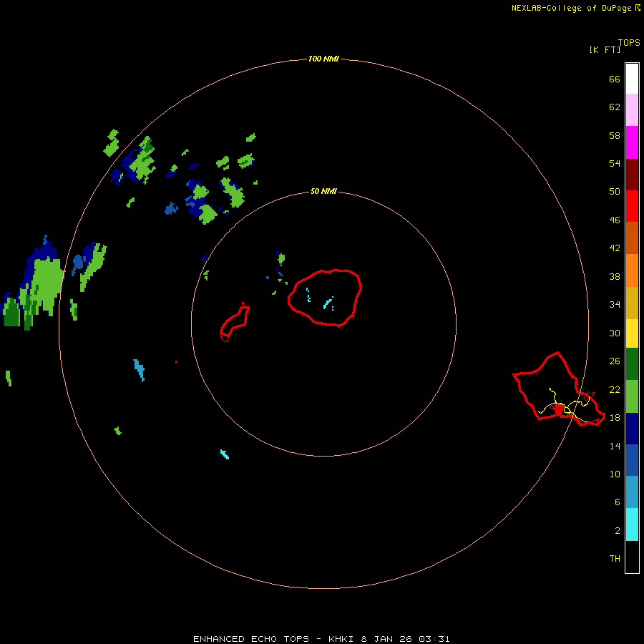
Task: Click the NEXLAB-College of DuPage text
Action: pos(572,8)
